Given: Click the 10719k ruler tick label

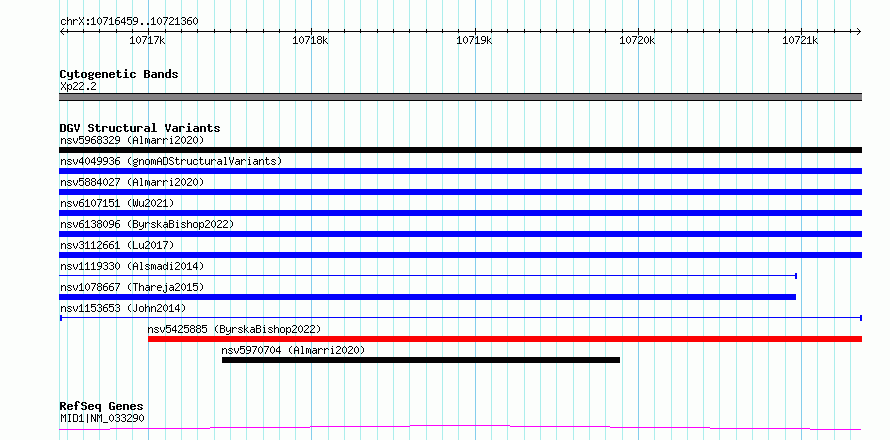Looking at the screenshot, I should point(474,40).
